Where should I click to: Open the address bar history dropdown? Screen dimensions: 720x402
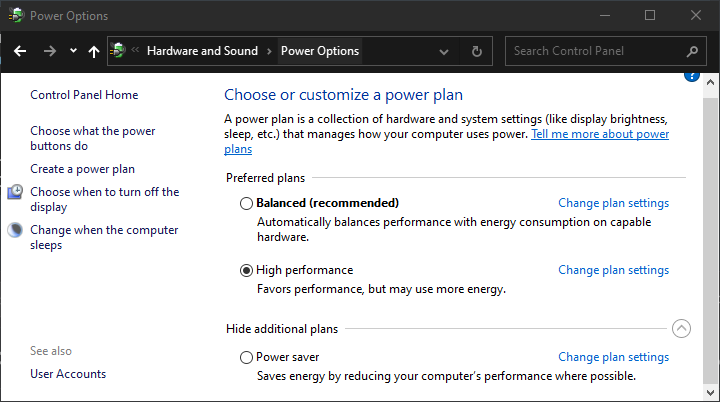(444, 51)
